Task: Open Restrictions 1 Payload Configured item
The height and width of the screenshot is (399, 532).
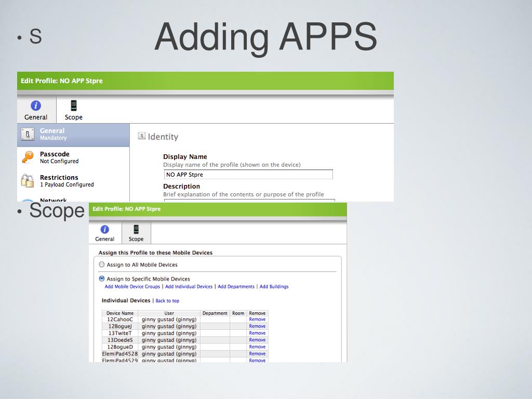Action: pos(73,181)
